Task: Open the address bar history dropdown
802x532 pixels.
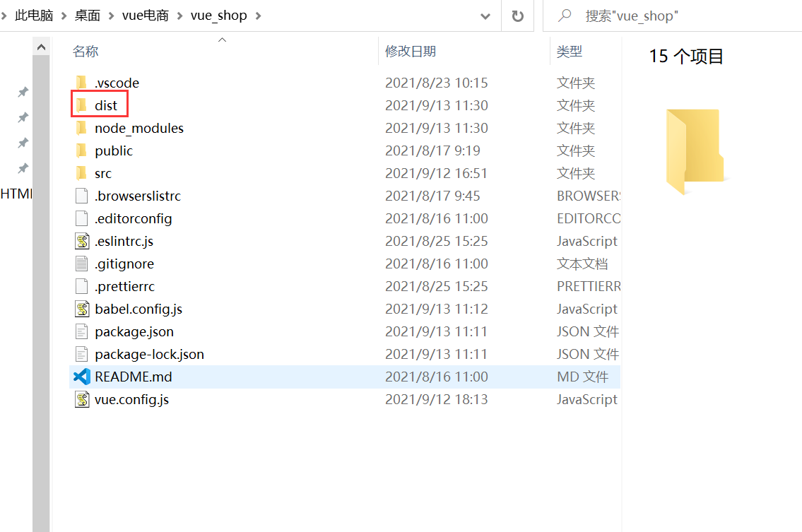Action: pos(485,16)
